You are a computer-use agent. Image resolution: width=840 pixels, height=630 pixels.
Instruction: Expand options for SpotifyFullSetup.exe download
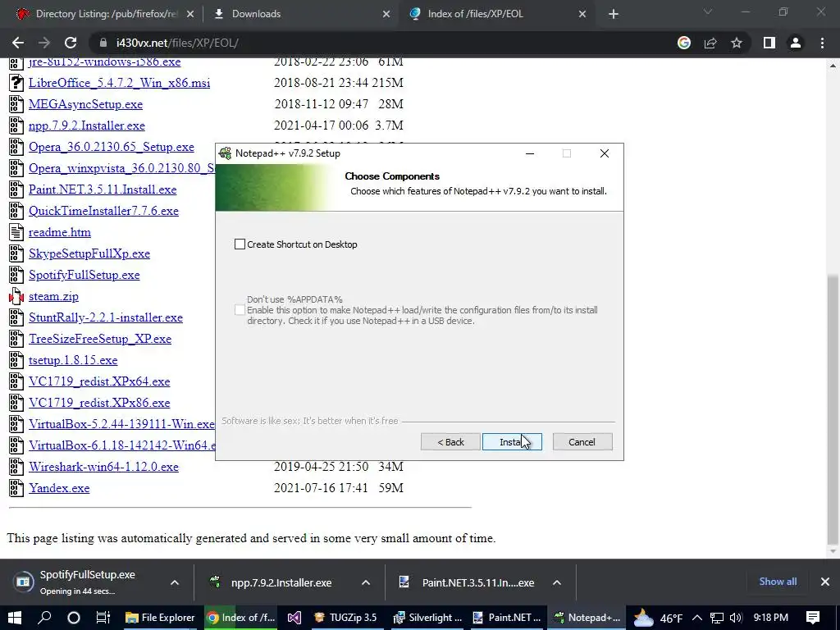click(175, 583)
